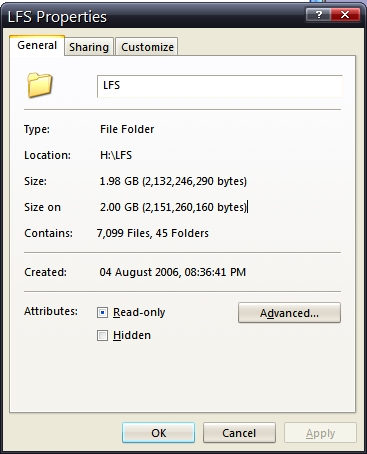Click the LFS folder icon
The image size is (367, 454).
[40, 85]
